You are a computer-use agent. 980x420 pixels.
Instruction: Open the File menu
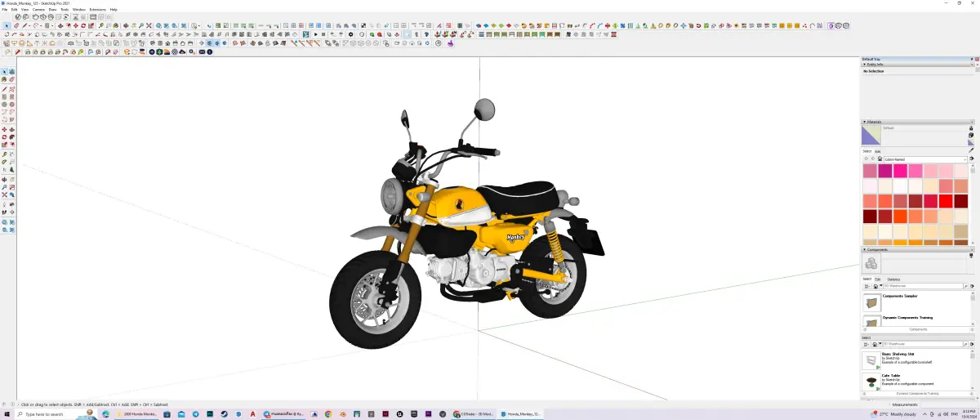pos(4,9)
